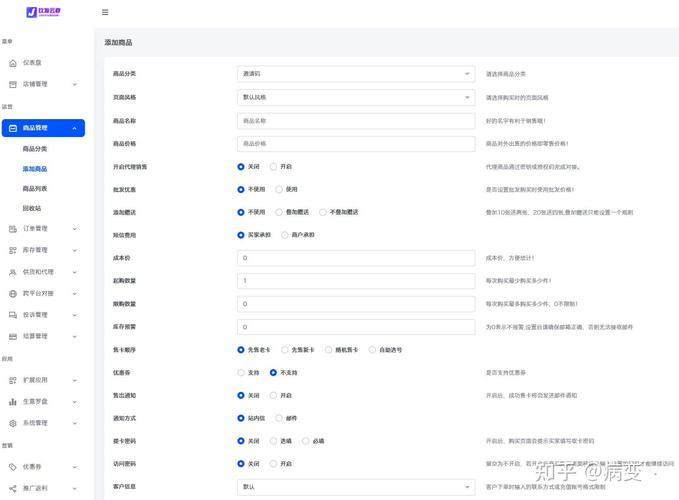Viewport: 679px width, 500px height.
Task: Click the 扩展应用 apps icon
Action: 13,380
